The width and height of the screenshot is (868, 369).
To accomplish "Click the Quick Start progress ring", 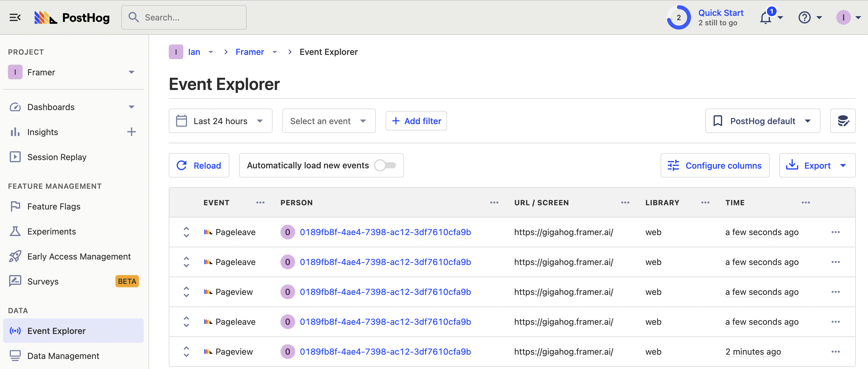I will (679, 18).
